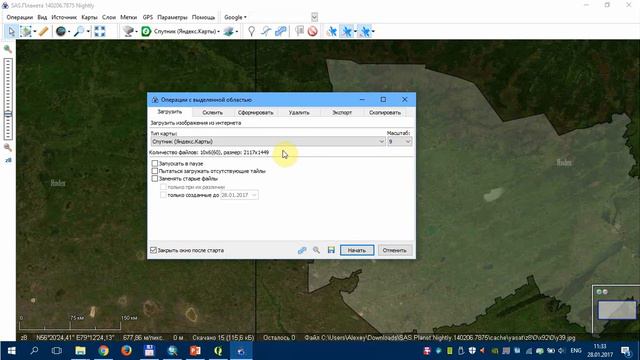The width and height of the screenshot is (640, 360).
Task: Enable 'Запускать в паузе' checkbox
Action: (155, 163)
